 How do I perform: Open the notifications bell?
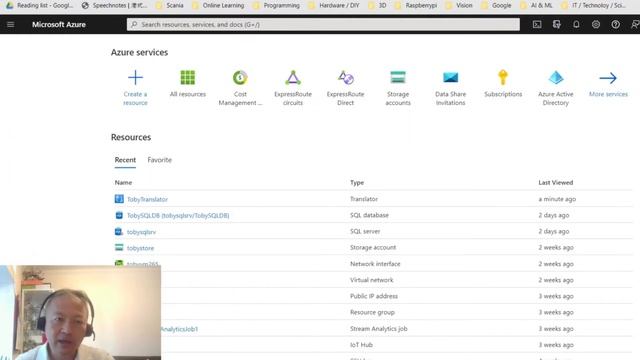pos(576,24)
